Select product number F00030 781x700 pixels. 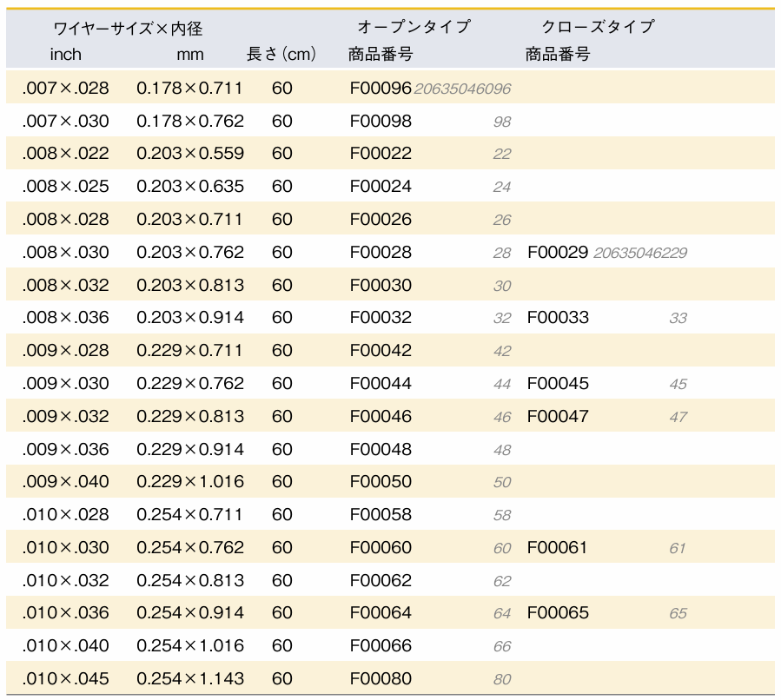click(x=381, y=285)
